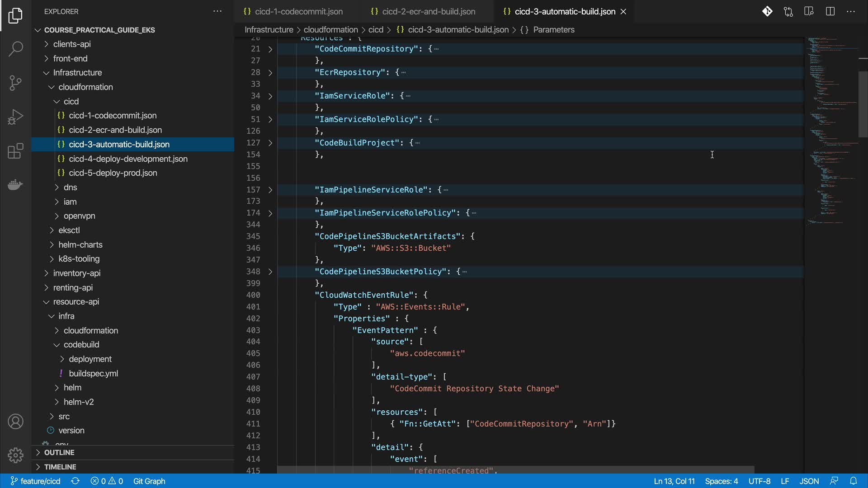This screenshot has height=488, width=868.
Task: Collapse the Infrastructure folder
Action: click(x=77, y=73)
